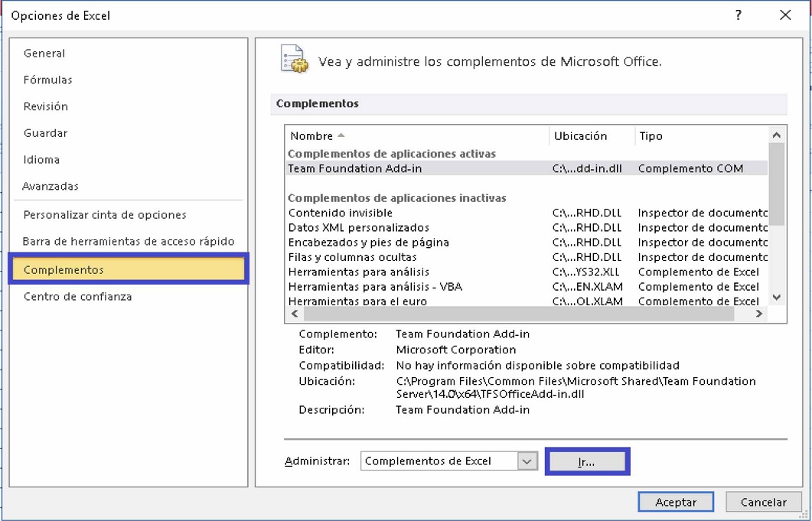The height and width of the screenshot is (521, 812).
Task: Open Personalizar cinta de opciones
Action: tap(105, 215)
